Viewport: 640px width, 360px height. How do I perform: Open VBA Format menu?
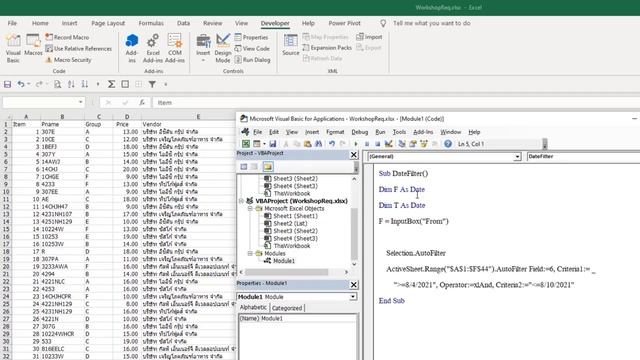335,132
